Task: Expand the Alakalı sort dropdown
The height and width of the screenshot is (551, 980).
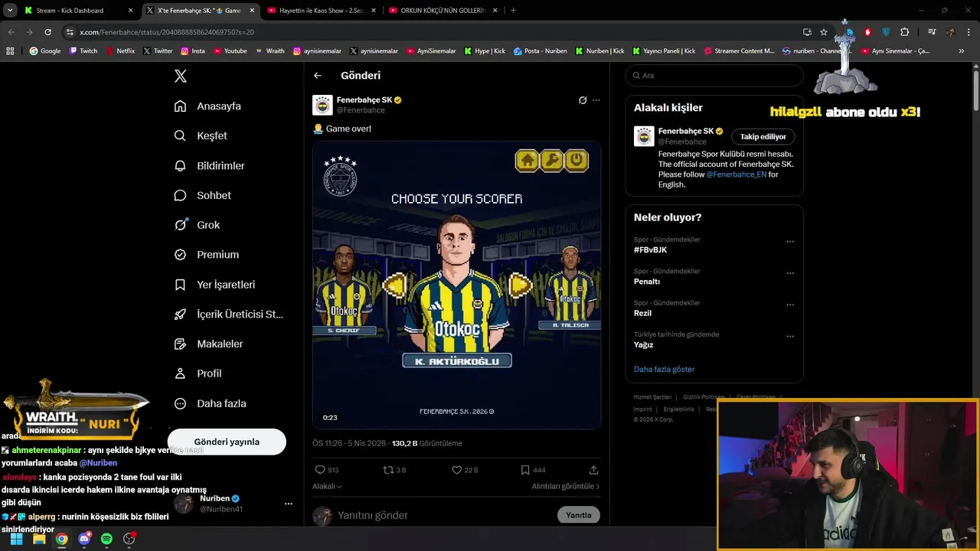Action: 327,486
